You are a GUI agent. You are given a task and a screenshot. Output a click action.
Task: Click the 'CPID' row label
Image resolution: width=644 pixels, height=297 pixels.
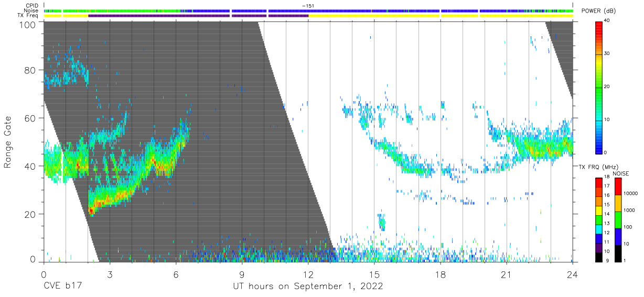click(32, 6)
